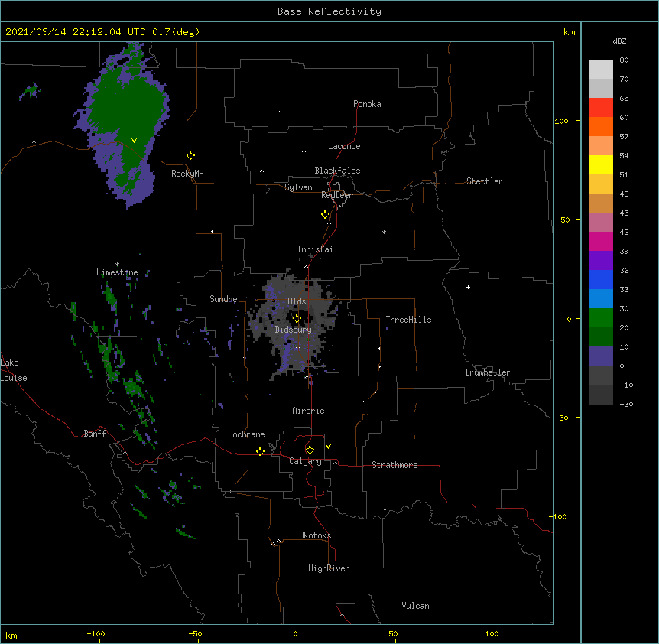The image size is (659, 644).
Task: Click the dBZ legend heading
Action: click(x=619, y=41)
